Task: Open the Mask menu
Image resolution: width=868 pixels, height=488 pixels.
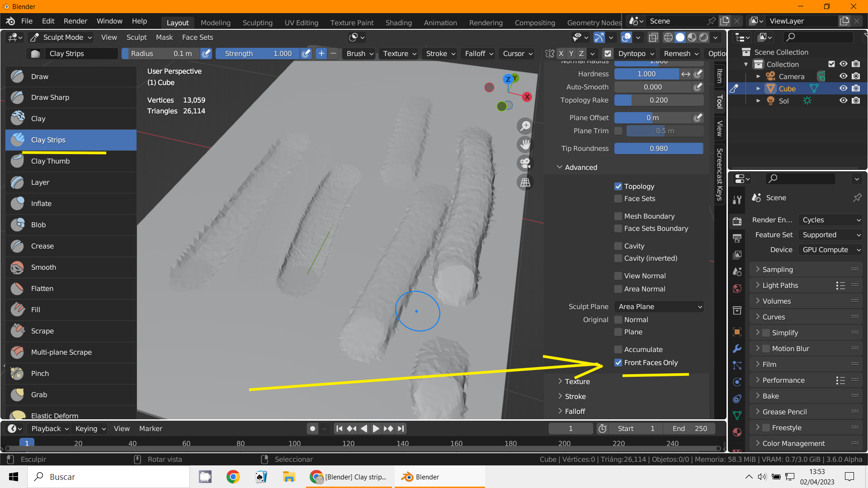Action: click(164, 38)
